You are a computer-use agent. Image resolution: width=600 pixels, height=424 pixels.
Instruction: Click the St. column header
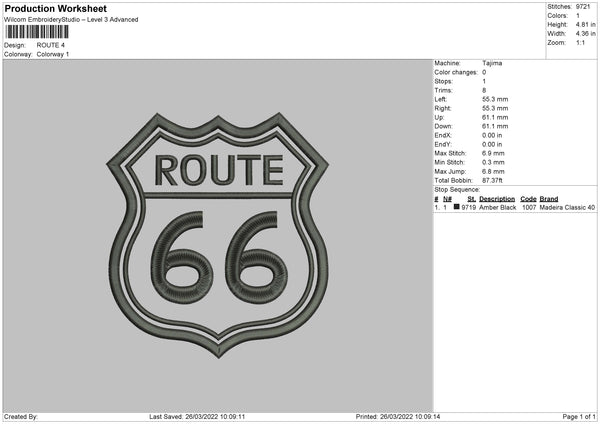click(x=471, y=199)
